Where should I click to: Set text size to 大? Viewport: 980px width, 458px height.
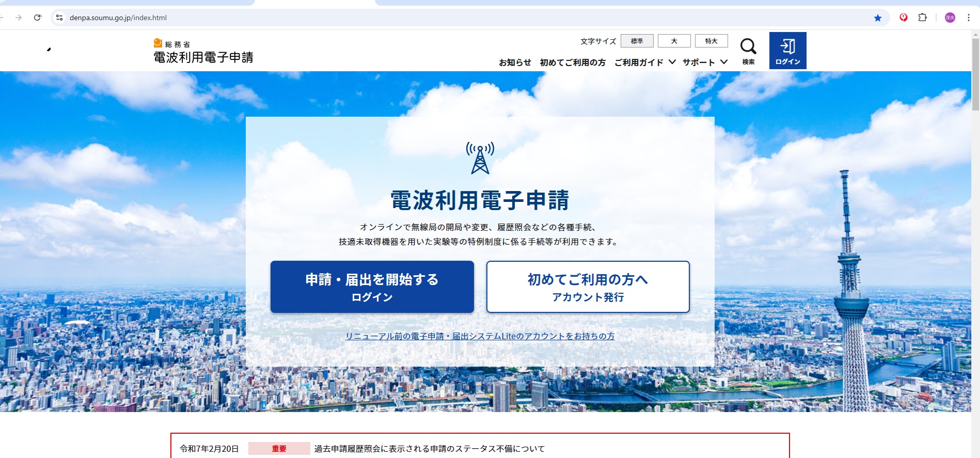(x=674, y=41)
